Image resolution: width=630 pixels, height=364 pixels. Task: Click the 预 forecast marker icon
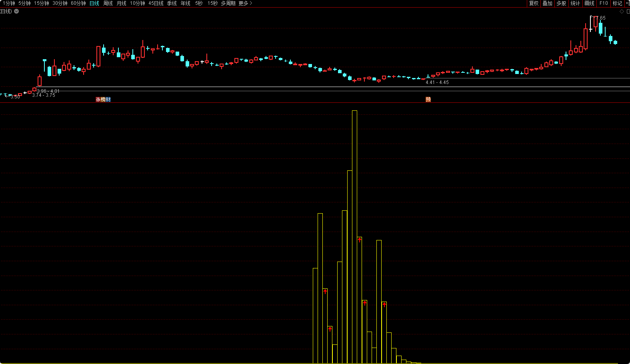[428, 100]
